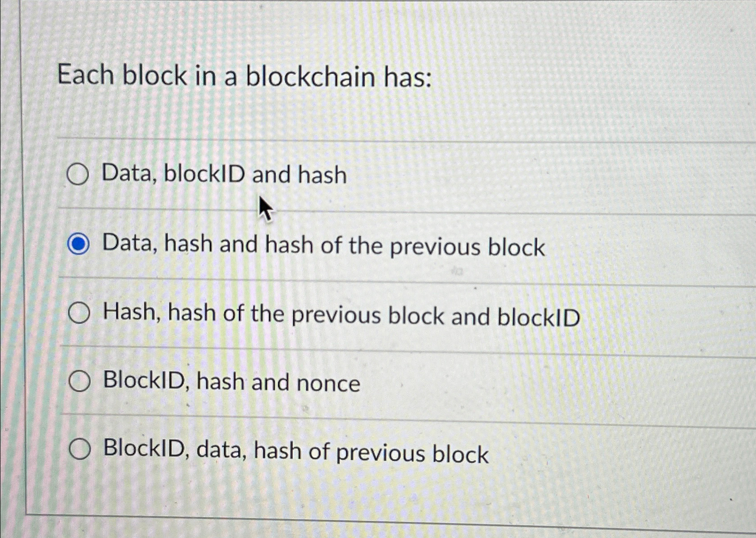Click the answer text 'Data, blockID and hash'
756x538 pixels.
tap(223, 175)
